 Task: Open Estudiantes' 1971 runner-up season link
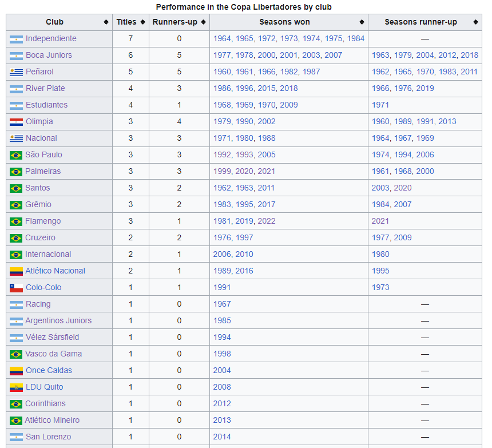click(380, 105)
